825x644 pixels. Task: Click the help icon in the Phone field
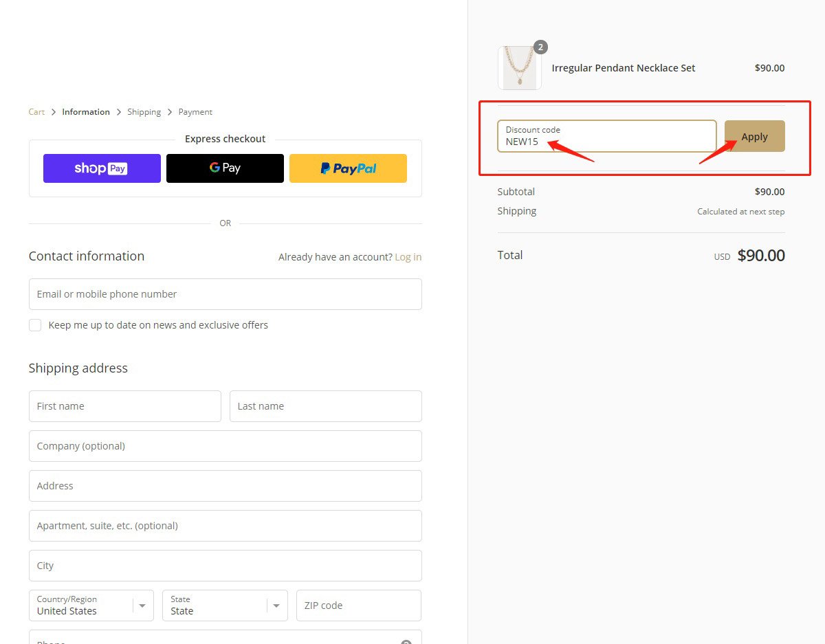(406, 641)
